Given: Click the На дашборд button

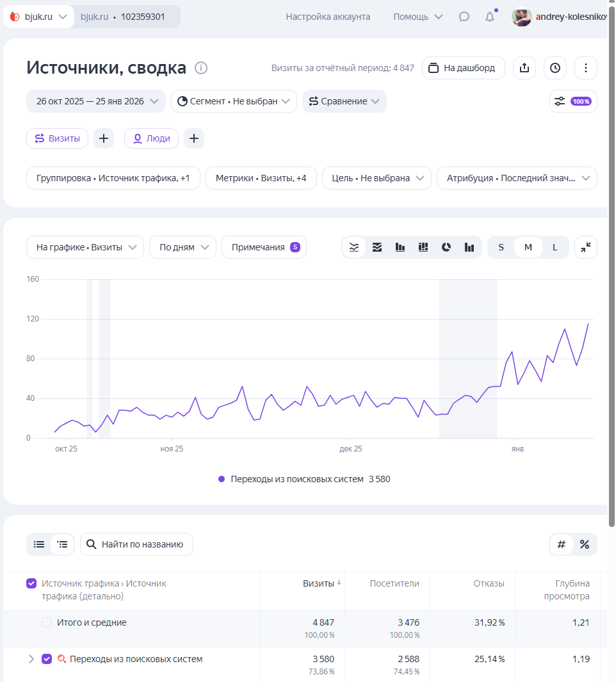Looking at the screenshot, I should (x=464, y=68).
